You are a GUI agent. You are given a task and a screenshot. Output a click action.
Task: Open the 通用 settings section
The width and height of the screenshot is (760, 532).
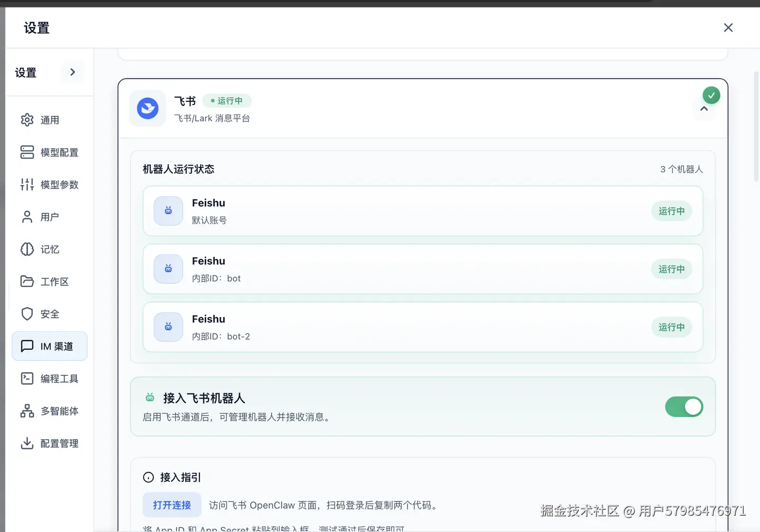[50, 120]
